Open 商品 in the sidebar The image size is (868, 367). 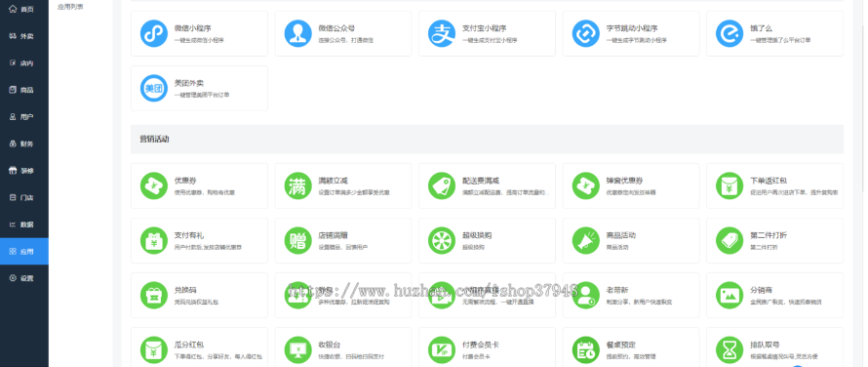coord(23,90)
